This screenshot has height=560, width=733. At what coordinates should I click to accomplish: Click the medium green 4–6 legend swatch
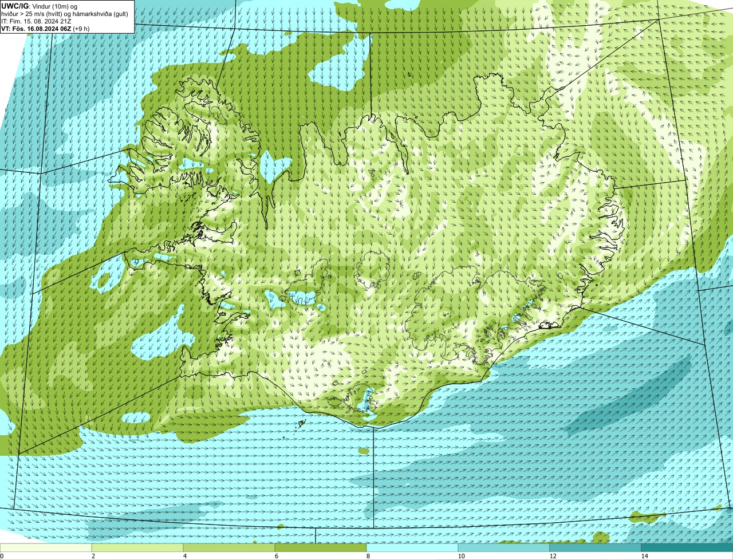point(229,548)
